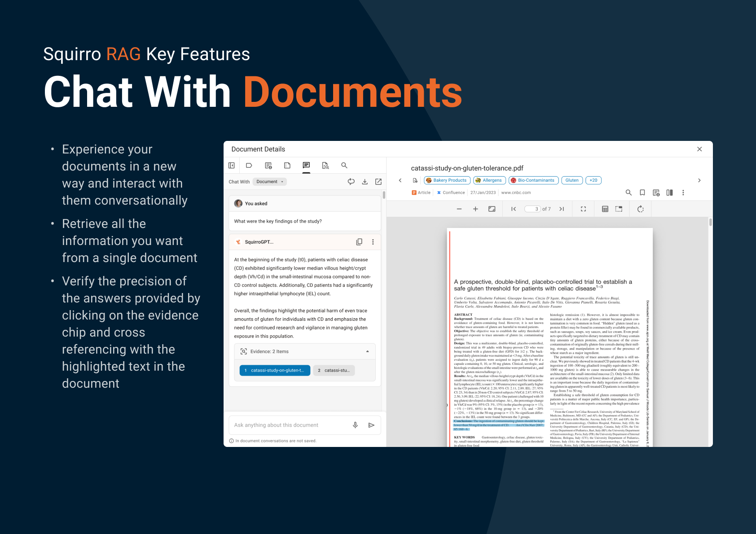This screenshot has width=756, height=534.
Task: Click the catassi-study-on-gluten-tolerance.pdf title
Action: (467, 168)
